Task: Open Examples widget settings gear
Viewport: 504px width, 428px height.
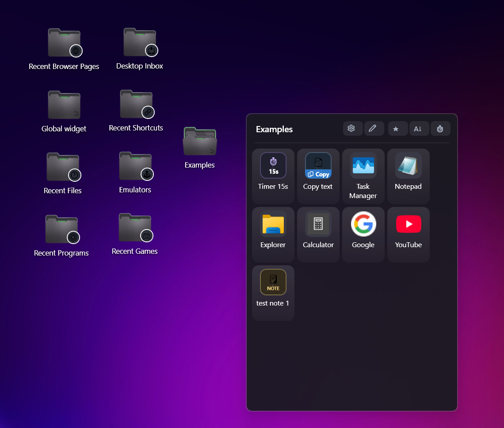Action: 353,129
